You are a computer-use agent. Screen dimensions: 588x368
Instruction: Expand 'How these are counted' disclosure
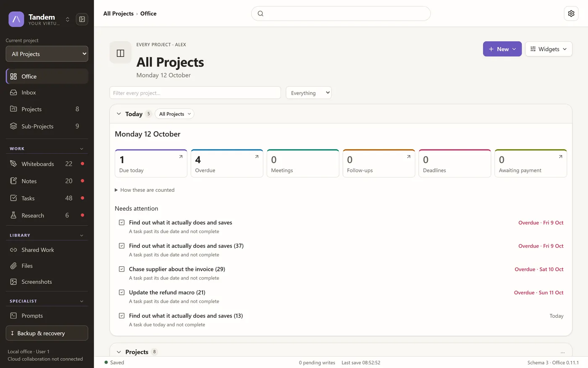pyautogui.click(x=144, y=190)
